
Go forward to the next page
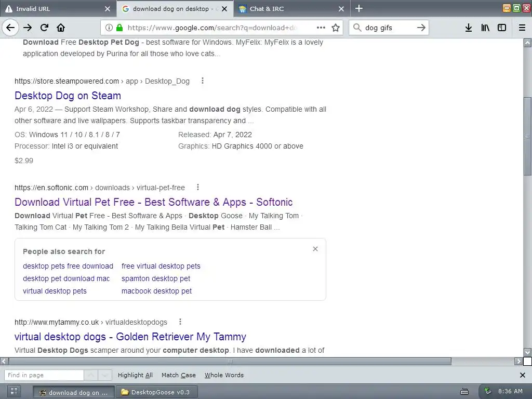coord(28,28)
